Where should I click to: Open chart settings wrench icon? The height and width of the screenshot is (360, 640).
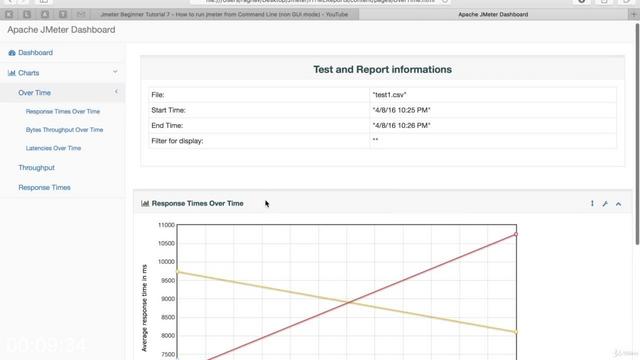605,204
